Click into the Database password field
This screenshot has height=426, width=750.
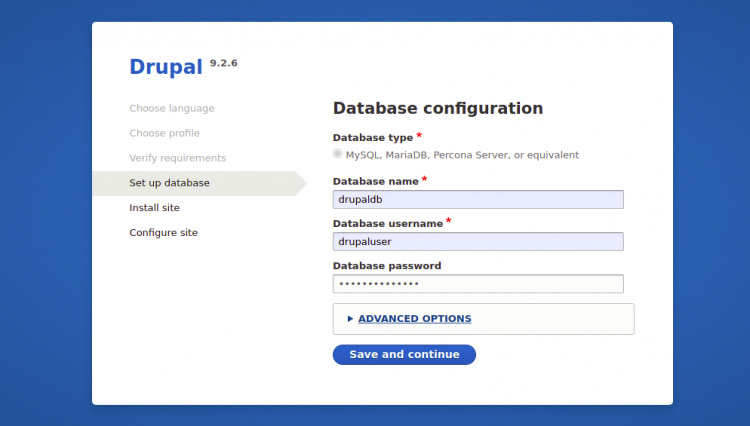[478, 284]
